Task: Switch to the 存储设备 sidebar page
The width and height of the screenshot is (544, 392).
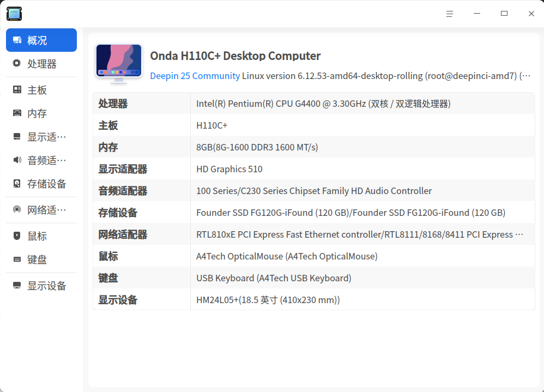Action: coord(41,184)
